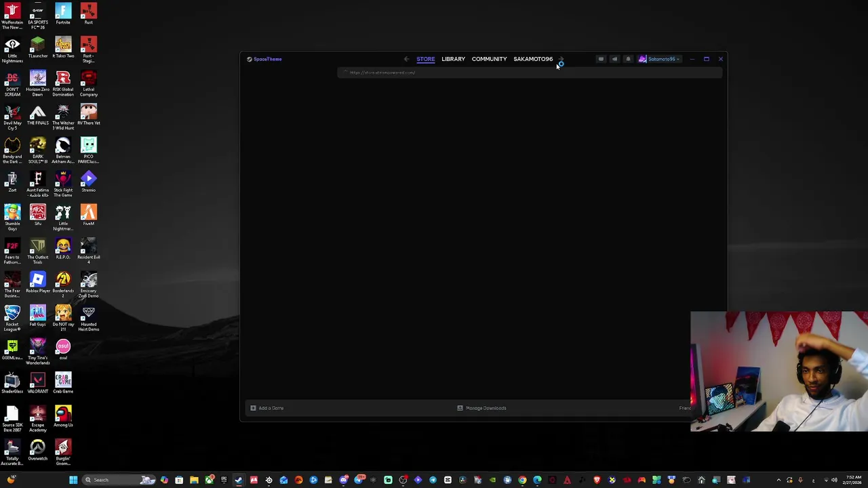Expand the Sakamoto96 account dropdown
Image resolution: width=868 pixels, height=488 pixels.
659,59
